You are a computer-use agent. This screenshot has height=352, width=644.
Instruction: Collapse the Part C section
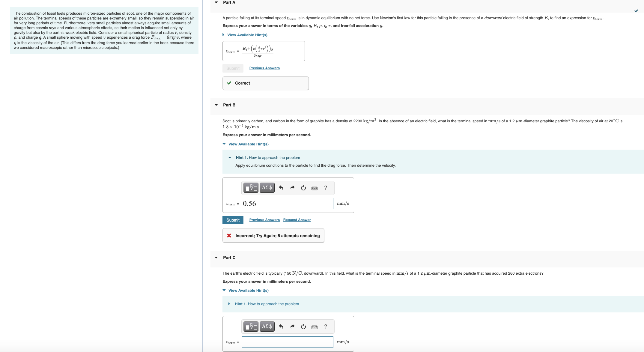[x=216, y=258]
